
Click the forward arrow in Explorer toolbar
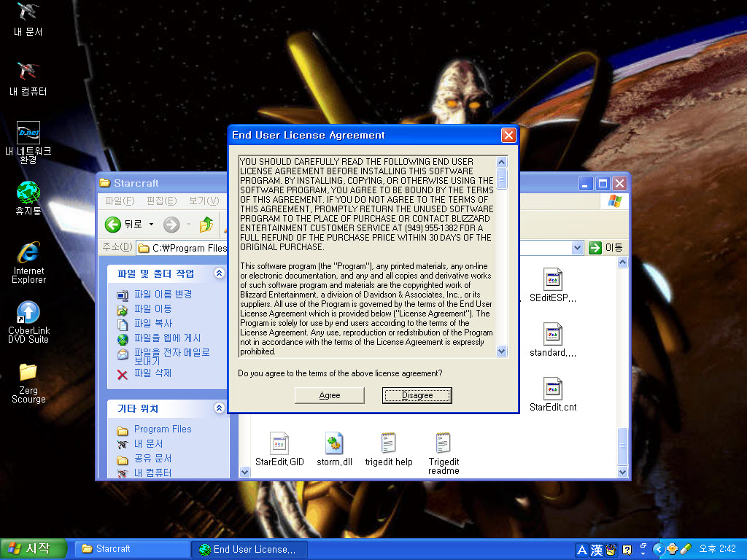[171, 225]
